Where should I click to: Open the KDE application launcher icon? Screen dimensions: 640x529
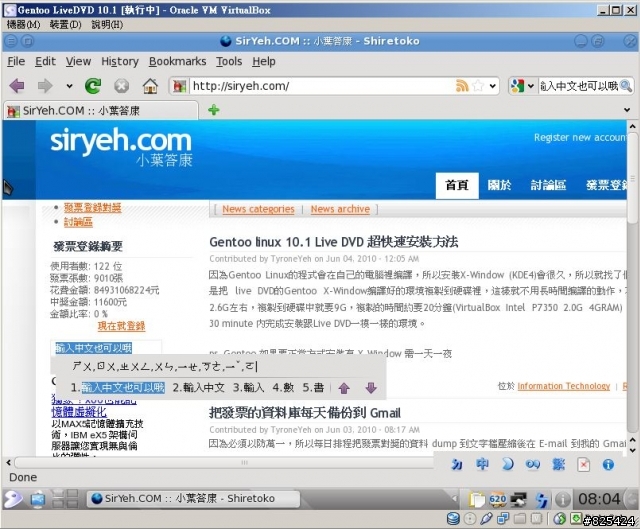coord(13,499)
